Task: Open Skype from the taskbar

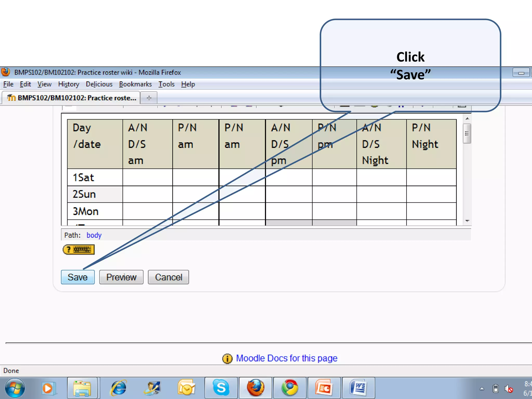Action: tap(221, 388)
